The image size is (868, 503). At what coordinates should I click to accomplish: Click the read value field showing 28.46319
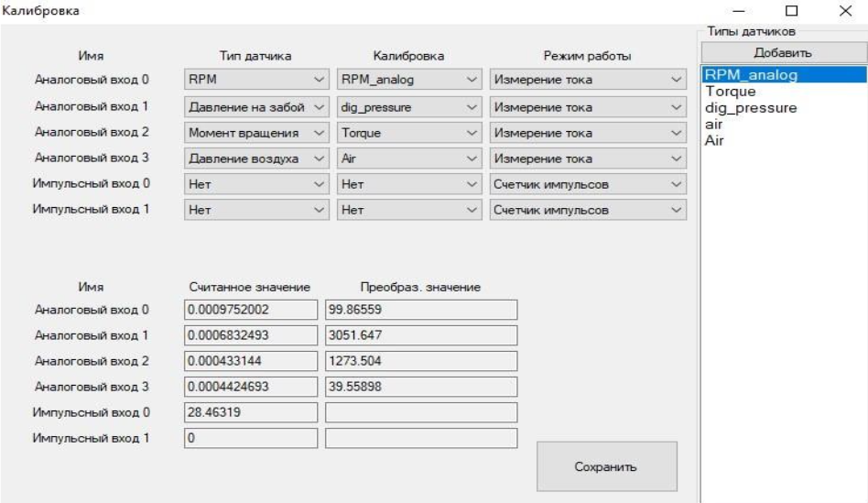pyautogui.click(x=251, y=412)
